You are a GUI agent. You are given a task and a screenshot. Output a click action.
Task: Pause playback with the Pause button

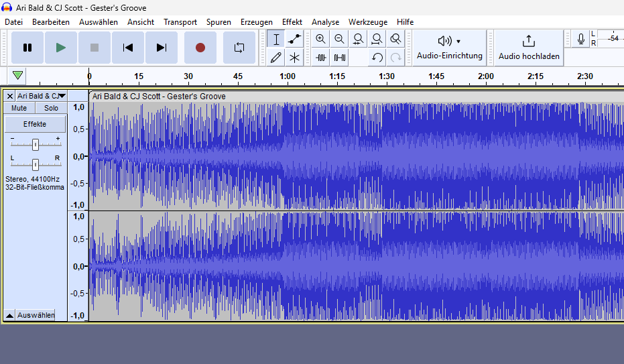coord(27,48)
